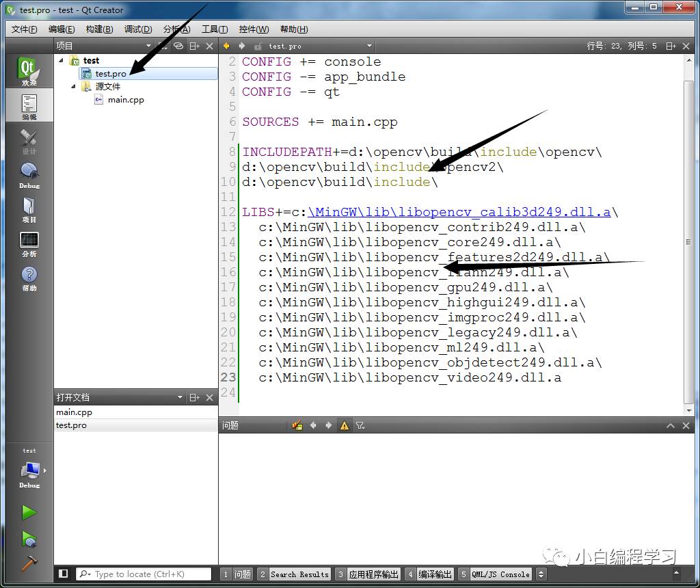Open the locator magnifier options
Viewport: 700px width, 588px height.
pos(85,574)
